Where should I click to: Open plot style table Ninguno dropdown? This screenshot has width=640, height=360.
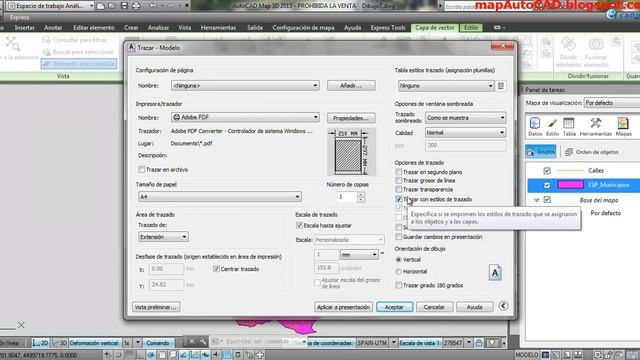point(446,86)
